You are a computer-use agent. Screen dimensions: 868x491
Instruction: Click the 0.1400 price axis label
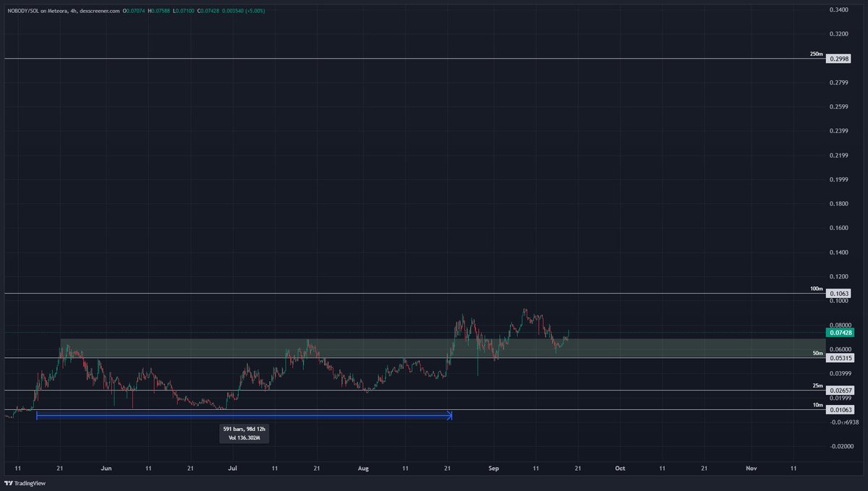(840, 252)
